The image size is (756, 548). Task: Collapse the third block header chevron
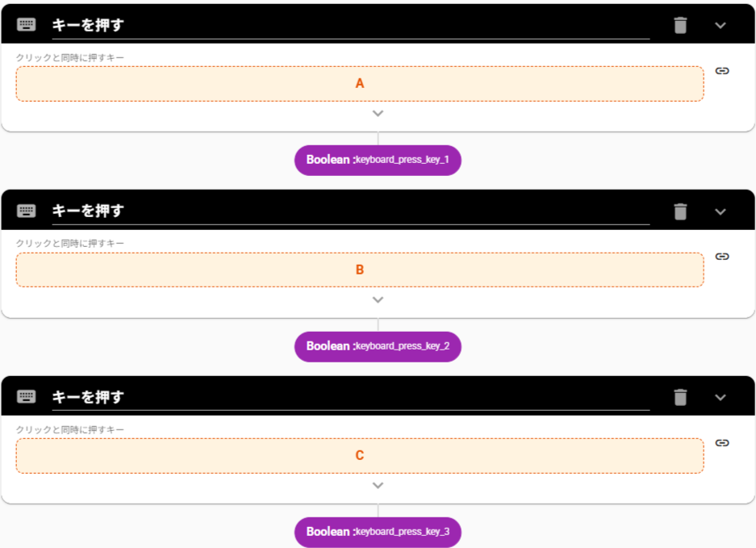(720, 397)
